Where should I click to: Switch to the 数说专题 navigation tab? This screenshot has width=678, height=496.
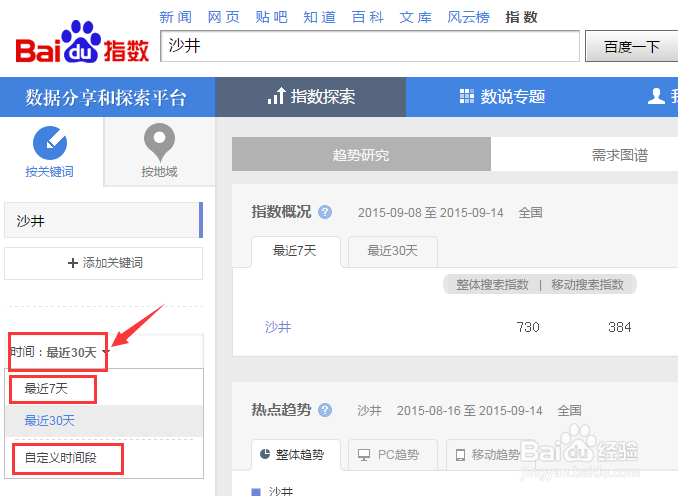tap(502, 97)
